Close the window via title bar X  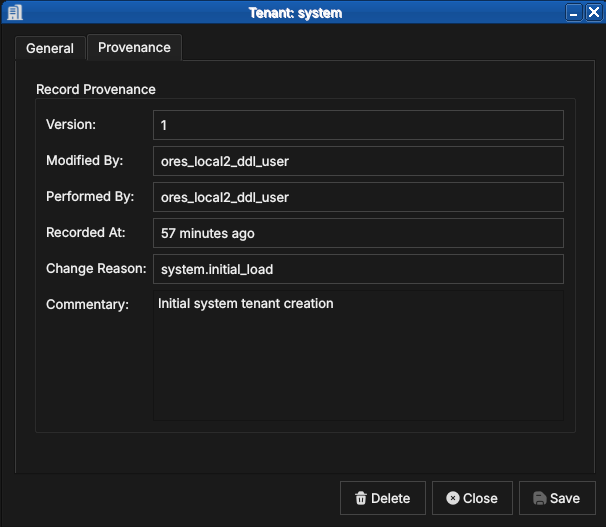tap(594, 13)
